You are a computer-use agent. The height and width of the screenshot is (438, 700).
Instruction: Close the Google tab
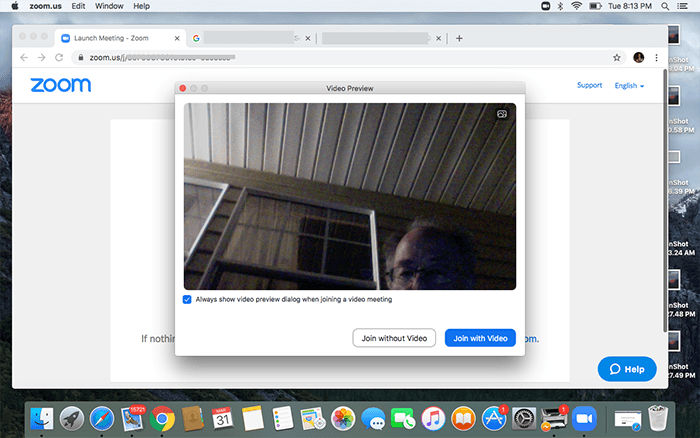click(x=308, y=38)
